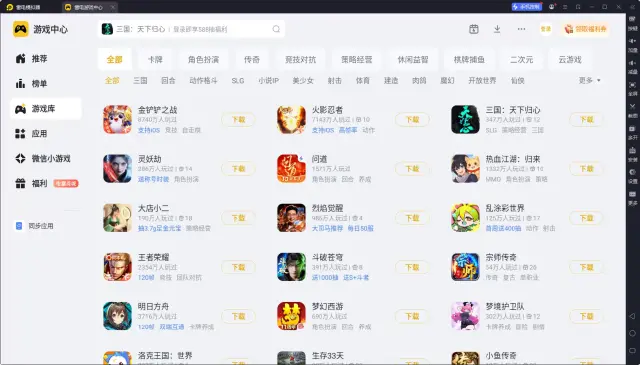This screenshot has height=365, width=640.
Task: Click the 手机控制 phone control badge
Action: coord(527,7)
